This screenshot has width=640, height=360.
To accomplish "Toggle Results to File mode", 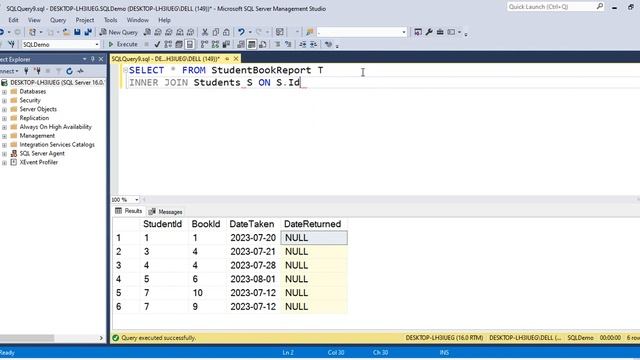I will coord(263,44).
